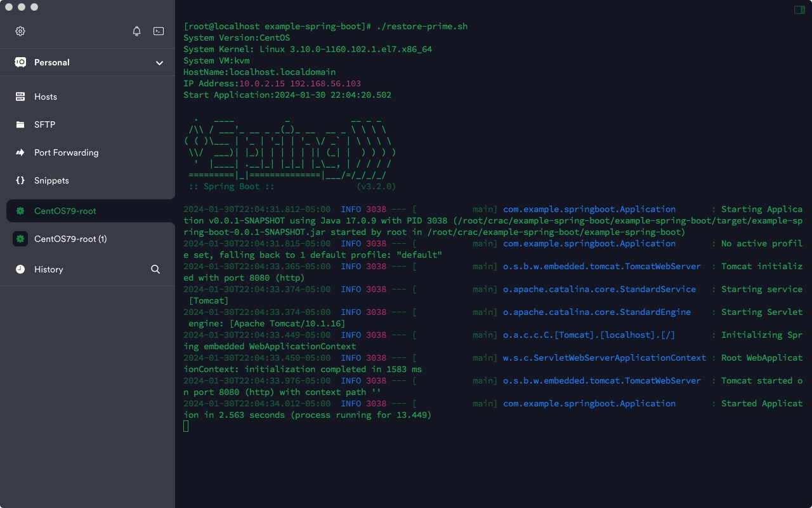Screen dimensions: 812x508
Task: Click 'System Kernel: Linux 3.10.0' line
Action: [308, 49]
